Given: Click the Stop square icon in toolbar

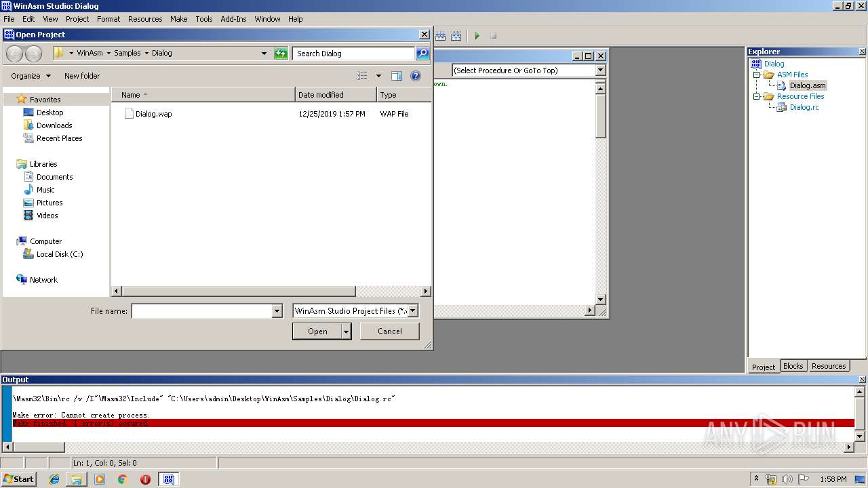Looking at the screenshot, I should pos(494,36).
